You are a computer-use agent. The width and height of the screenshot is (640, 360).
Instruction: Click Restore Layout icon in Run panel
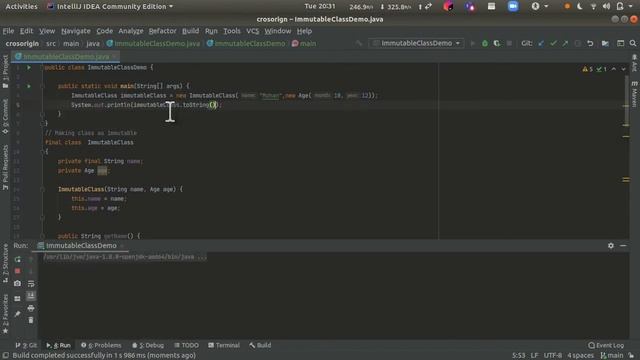pyautogui.click(x=17, y=299)
